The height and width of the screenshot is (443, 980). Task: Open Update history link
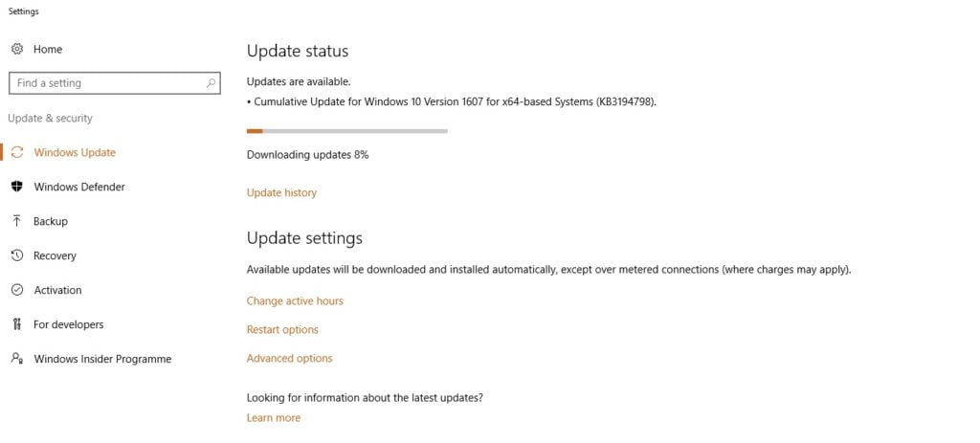[281, 192]
